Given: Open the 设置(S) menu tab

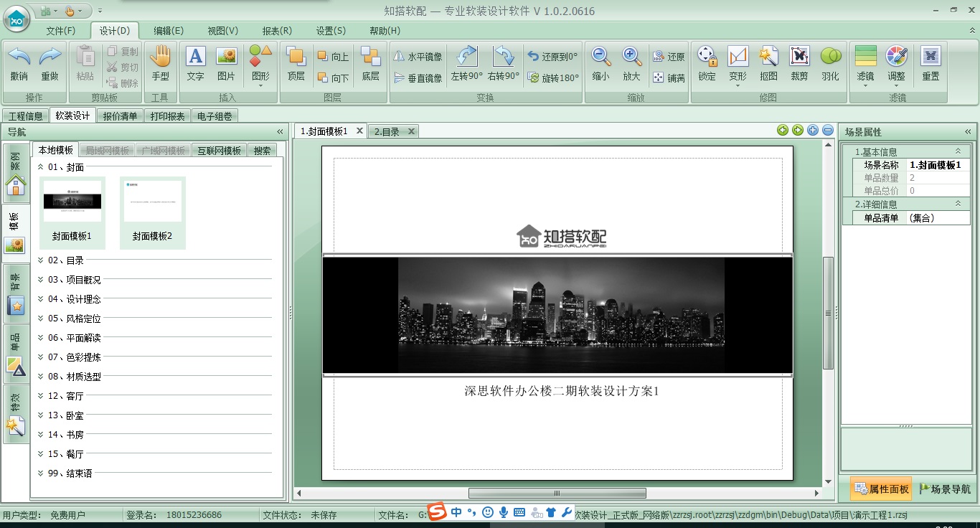Looking at the screenshot, I should click(331, 31).
